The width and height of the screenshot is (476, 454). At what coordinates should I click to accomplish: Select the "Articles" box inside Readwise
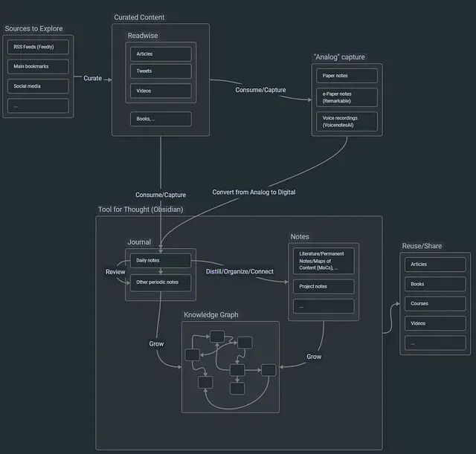pos(161,54)
